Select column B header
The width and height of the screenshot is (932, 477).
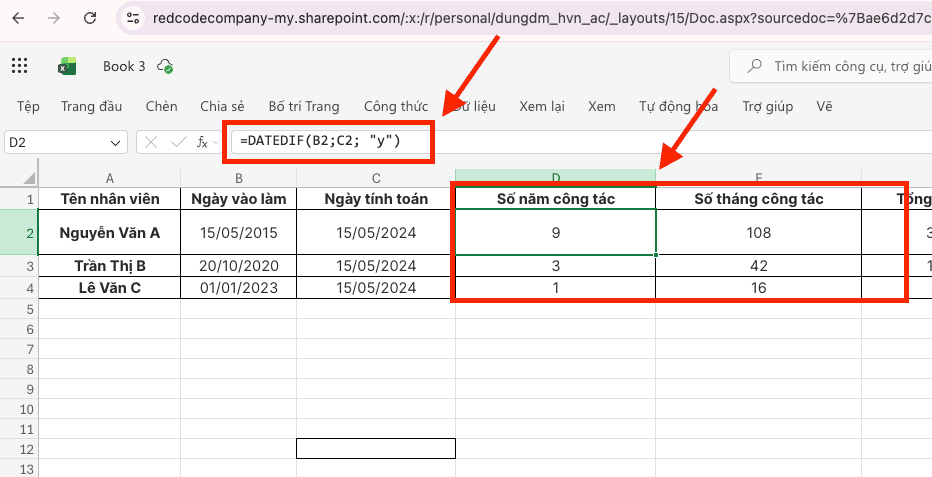pyautogui.click(x=238, y=177)
